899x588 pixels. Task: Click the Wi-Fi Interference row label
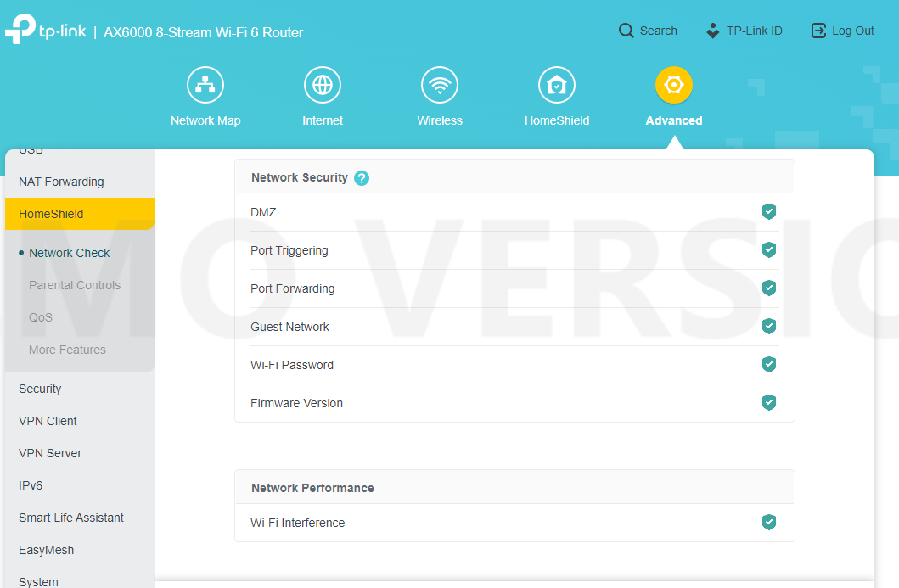298,523
